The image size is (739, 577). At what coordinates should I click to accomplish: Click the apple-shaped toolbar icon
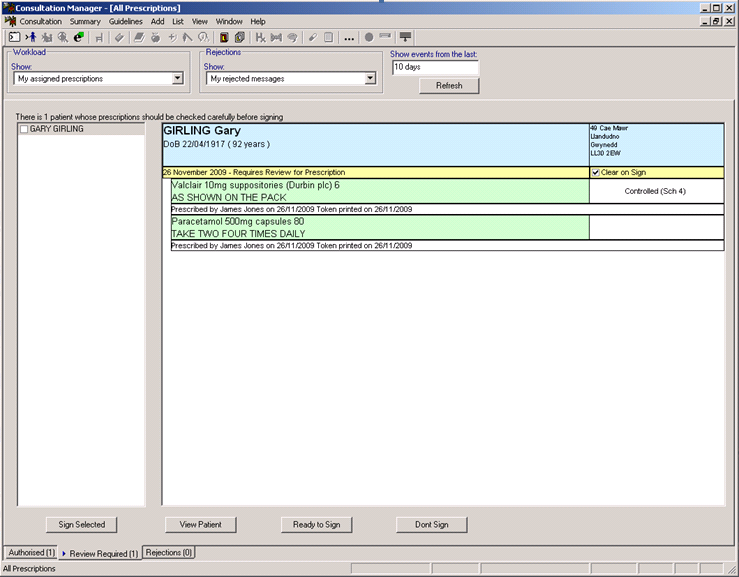pos(155,37)
